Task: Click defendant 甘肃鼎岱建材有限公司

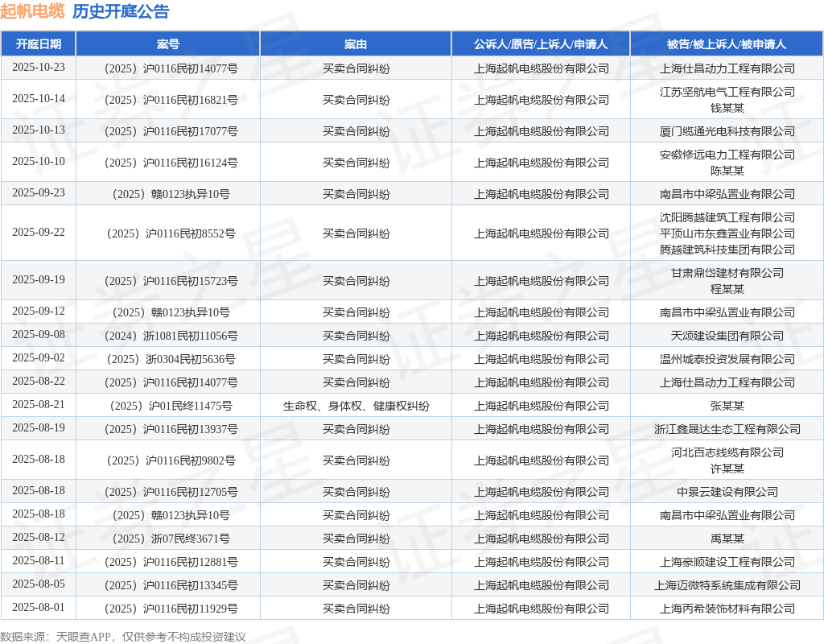Action: (727, 273)
